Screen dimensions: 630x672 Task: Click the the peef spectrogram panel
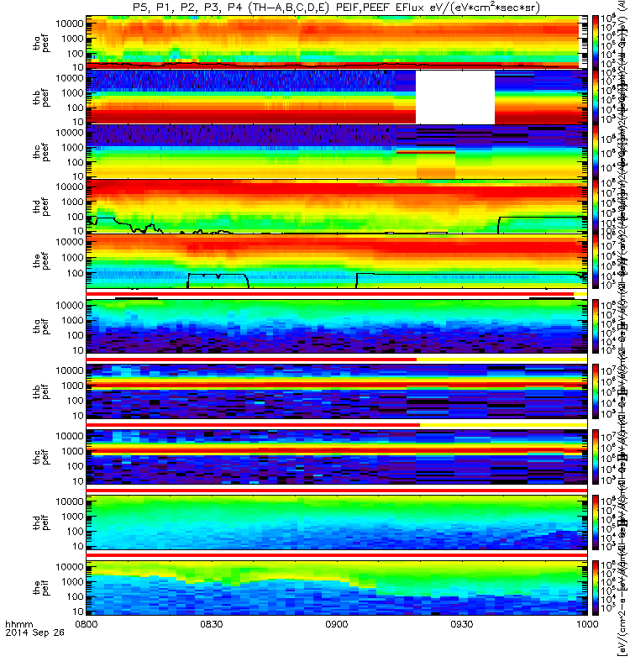click(337, 261)
